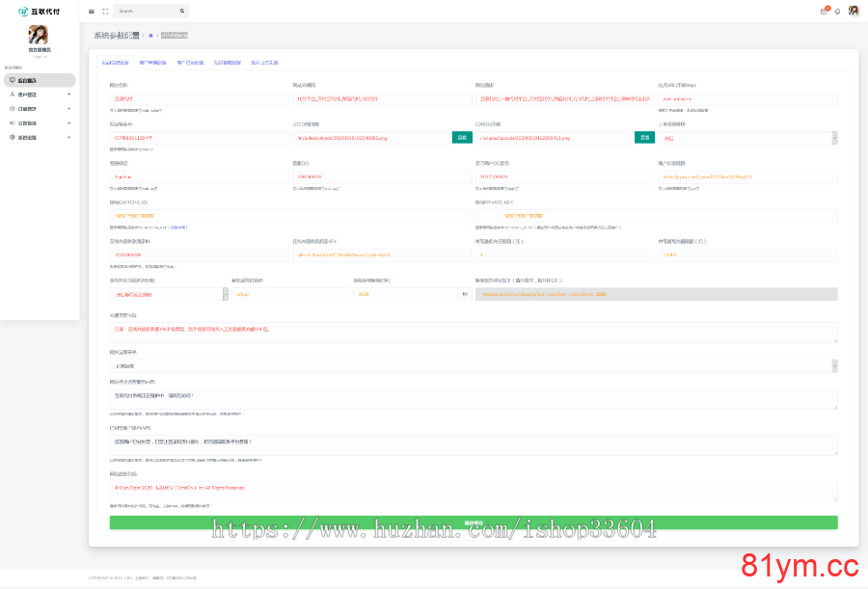Switch to the second settings tab
This screenshot has width=868, height=589.
coord(152,62)
